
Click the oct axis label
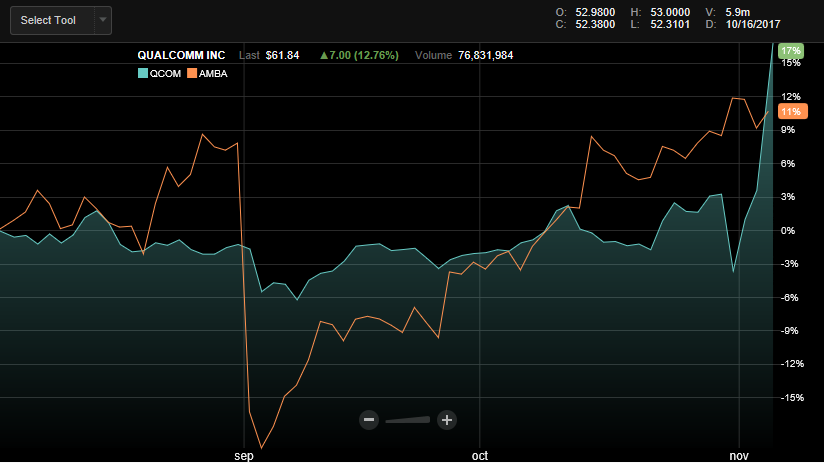(x=480, y=456)
